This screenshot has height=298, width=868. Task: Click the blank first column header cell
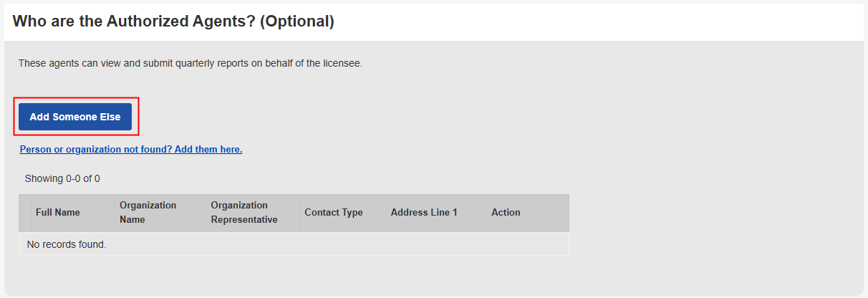tap(25, 213)
